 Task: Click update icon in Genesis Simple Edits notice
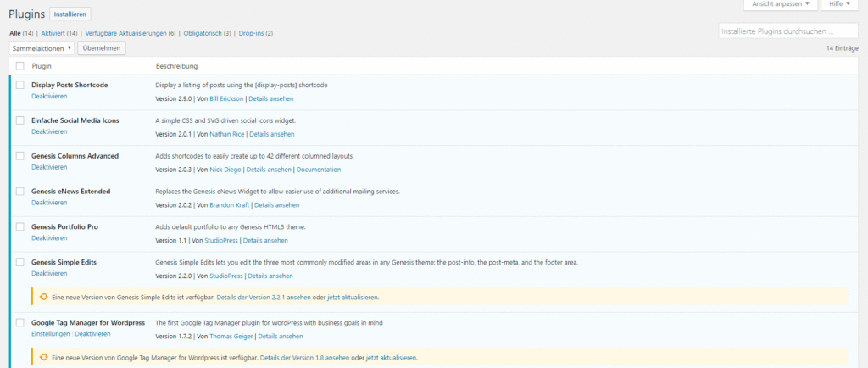point(44,298)
